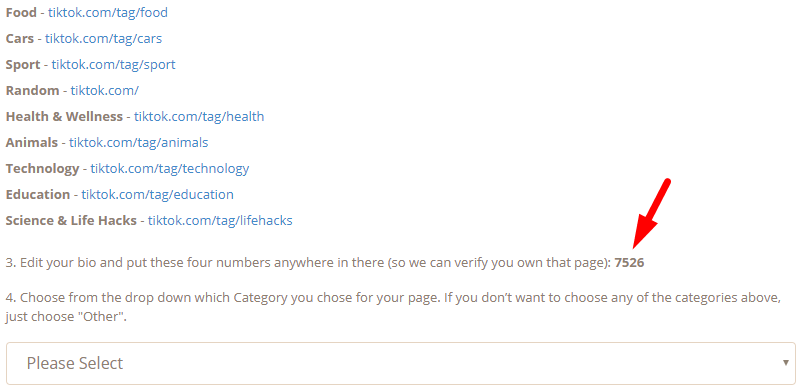Viewport: 800px width, 389px height.
Task: Click the Health & Wellness label
Action: click(64, 116)
